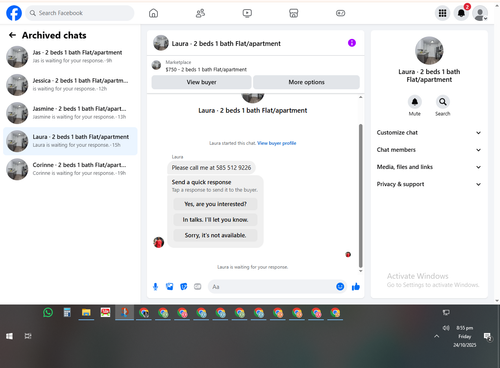
Task: Open the Windows action center
Action: coord(488,337)
